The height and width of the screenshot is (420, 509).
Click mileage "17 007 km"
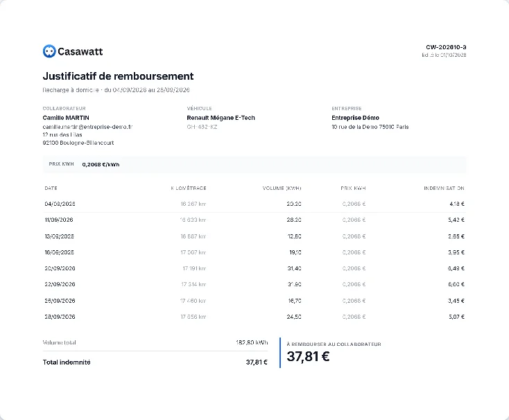(x=193, y=252)
